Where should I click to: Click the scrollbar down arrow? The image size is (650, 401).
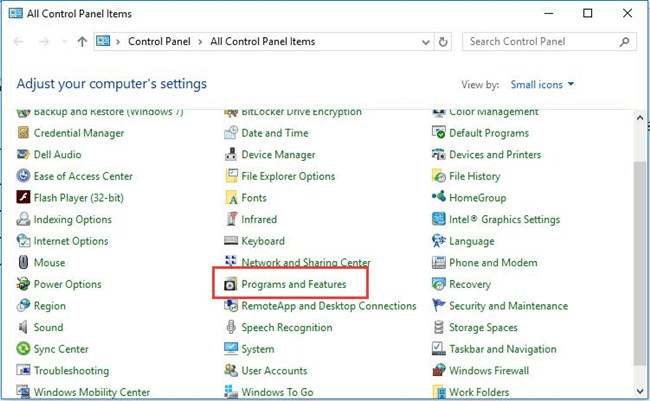[x=640, y=391]
